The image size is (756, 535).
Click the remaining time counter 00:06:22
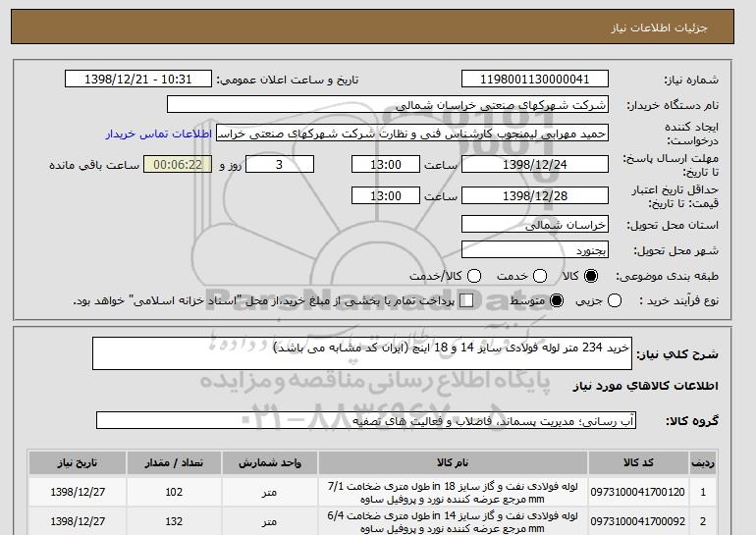178,164
